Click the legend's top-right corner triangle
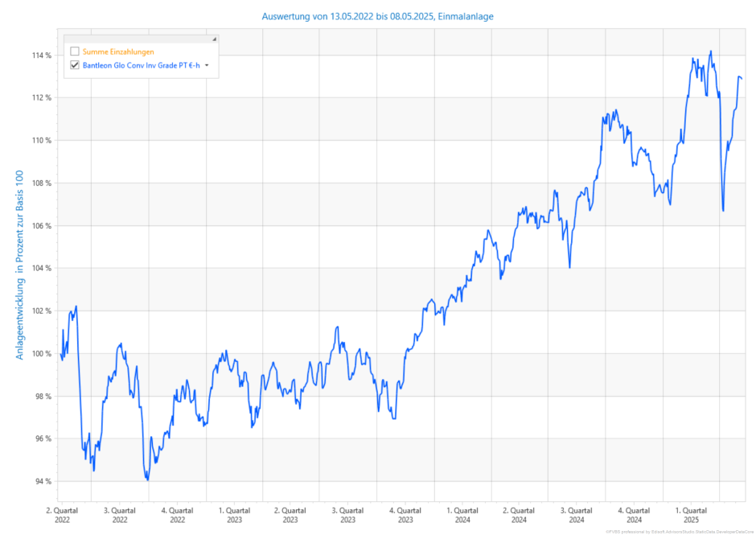756x535 pixels. (x=214, y=39)
